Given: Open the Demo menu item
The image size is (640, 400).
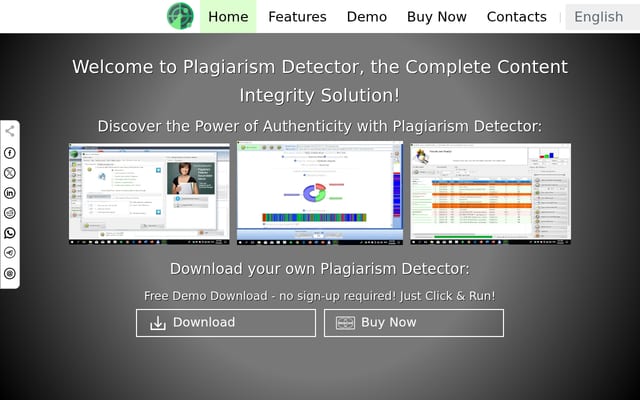Looking at the screenshot, I should point(367,17).
